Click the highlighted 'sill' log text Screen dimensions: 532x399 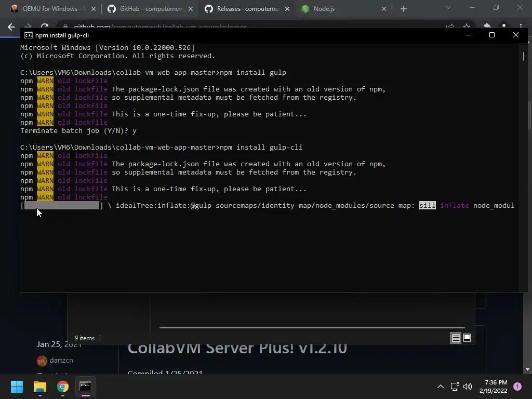[x=427, y=205]
